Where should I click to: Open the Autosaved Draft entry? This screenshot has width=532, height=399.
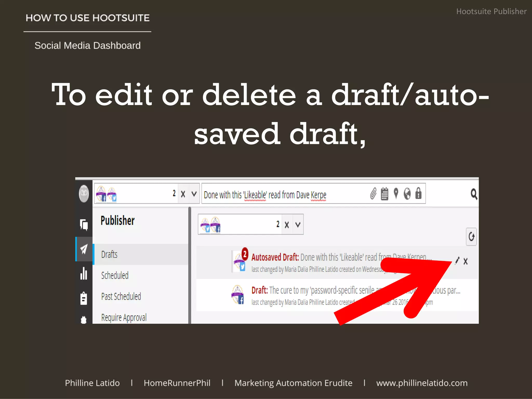coord(337,262)
